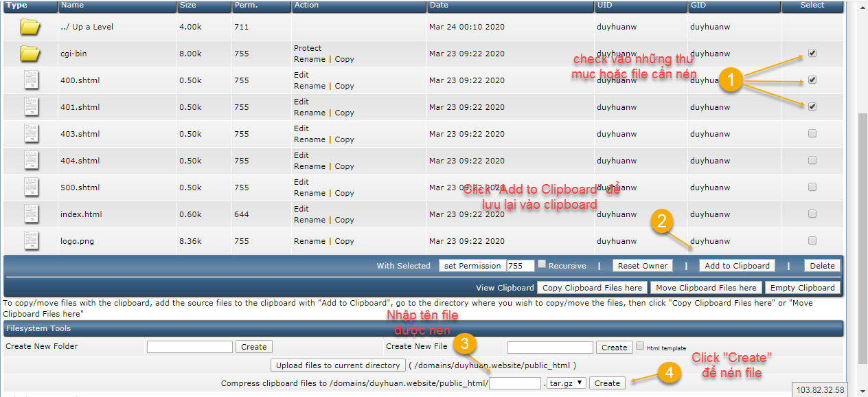Sort the list by the Name column header
The image size is (868, 397).
[x=72, y=5]
